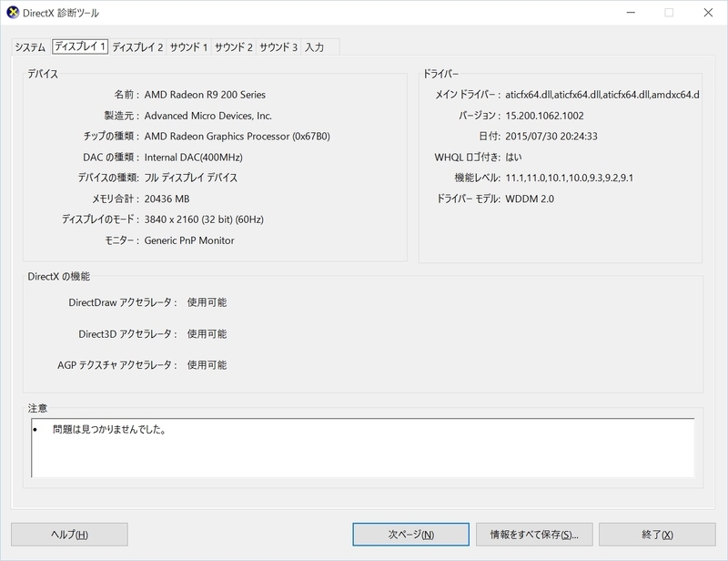Click the 20436 MB memory value

(167, 199)
